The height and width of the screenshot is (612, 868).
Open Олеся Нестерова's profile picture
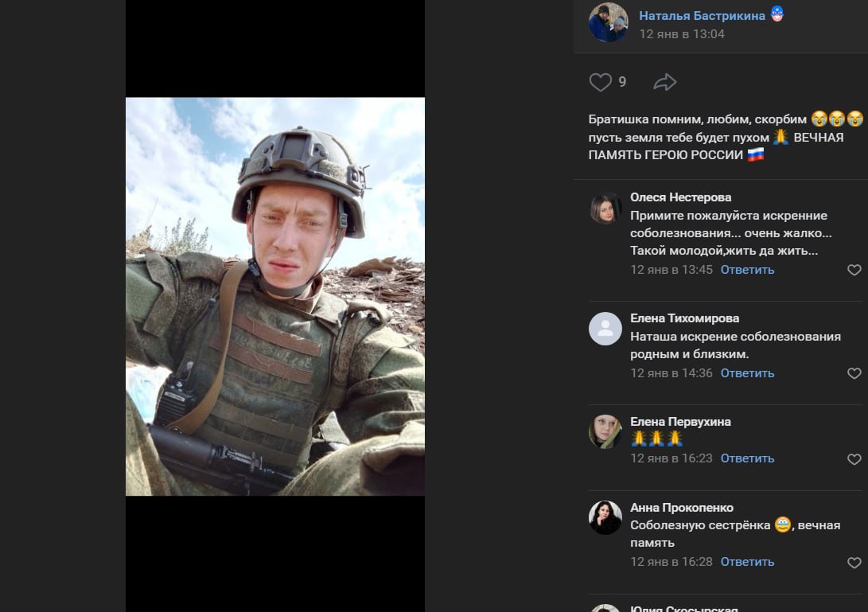pyautogui.click(x=605, y=209)
